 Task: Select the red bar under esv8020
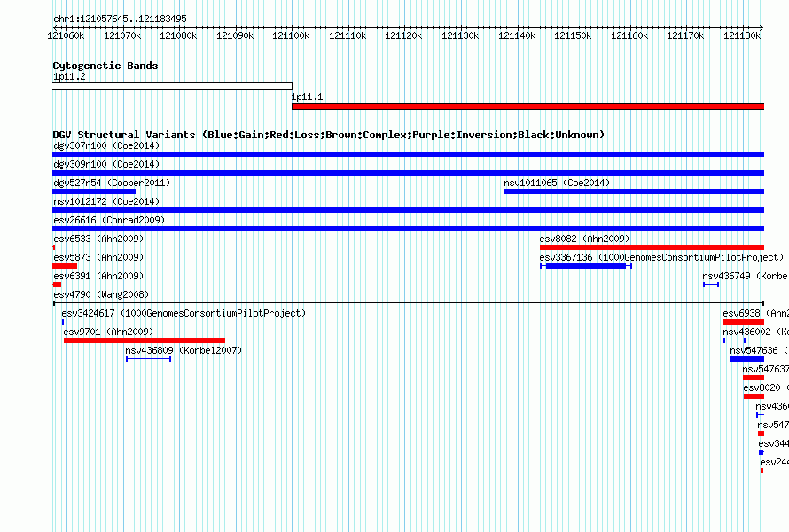(754, 396)
